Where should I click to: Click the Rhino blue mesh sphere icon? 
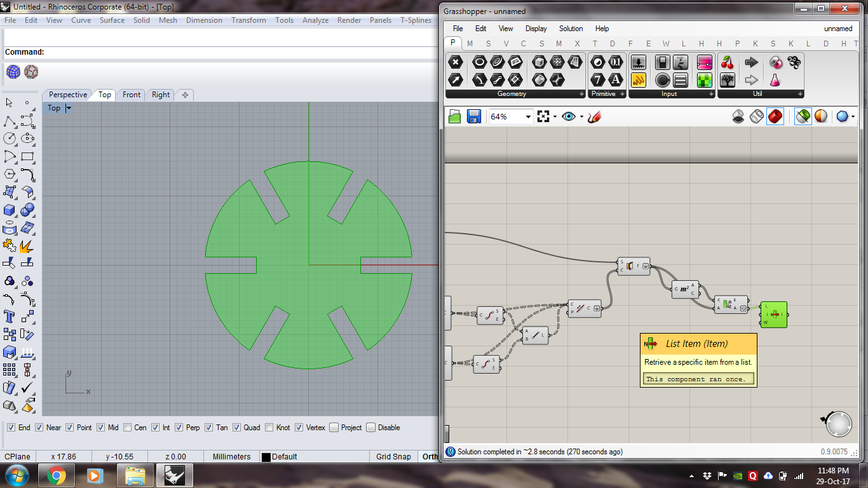(13, 72)
